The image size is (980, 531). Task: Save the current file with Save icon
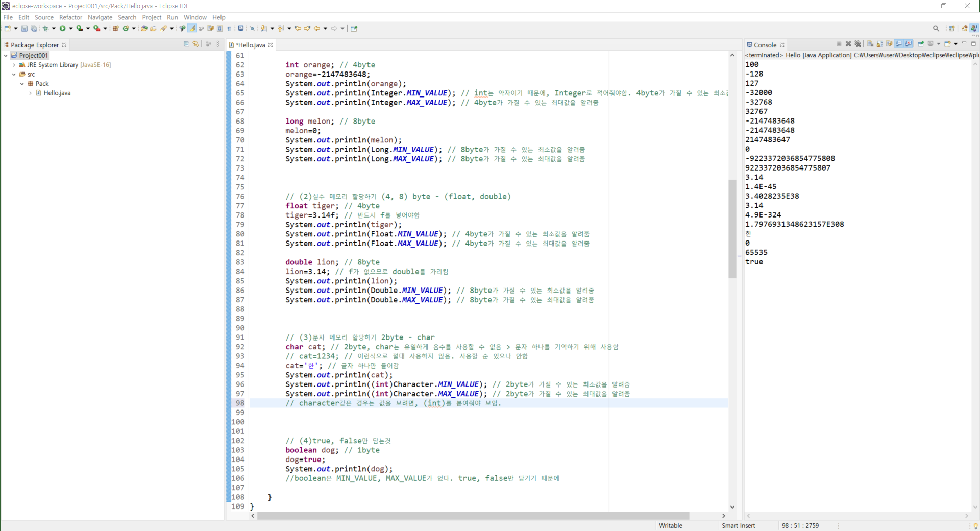click(x=24, y=29)
